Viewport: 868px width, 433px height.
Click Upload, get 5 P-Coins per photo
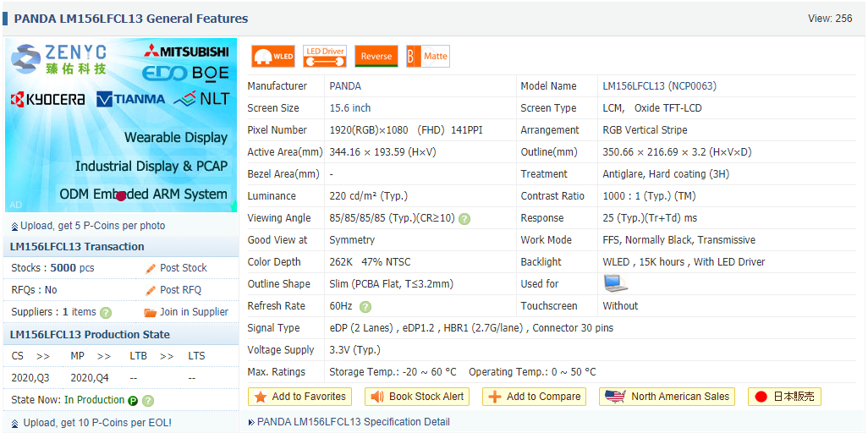click(92, 226)
